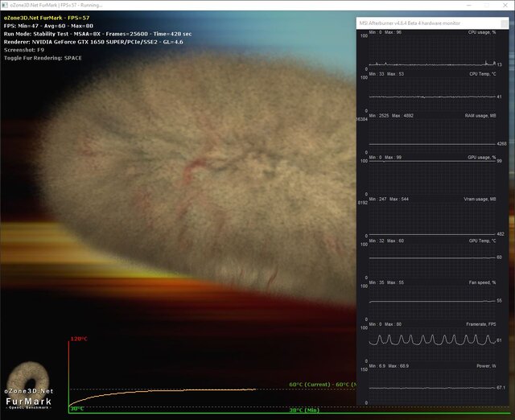This screenshot has height=420, width=515.
Task: Click the MSI Afterburner monitor title bar
Action: point(418,23)
